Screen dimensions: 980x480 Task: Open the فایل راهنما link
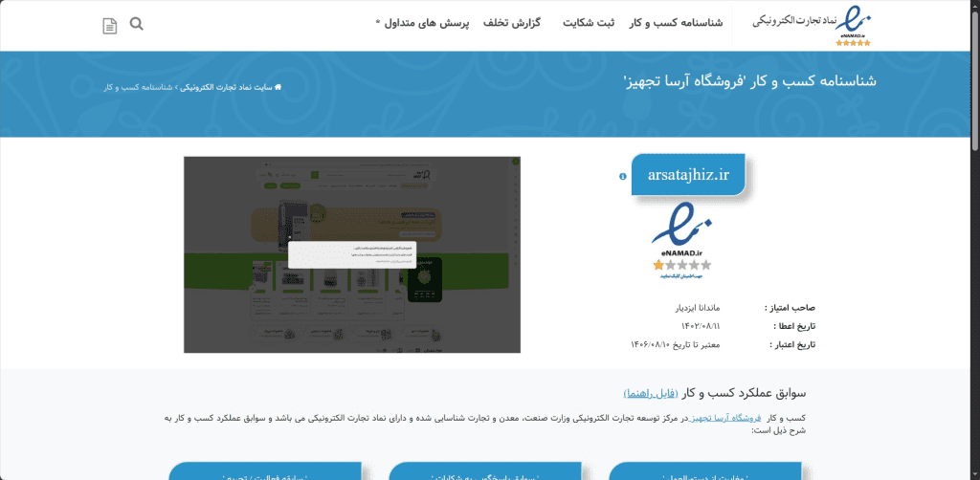[651, 393]
